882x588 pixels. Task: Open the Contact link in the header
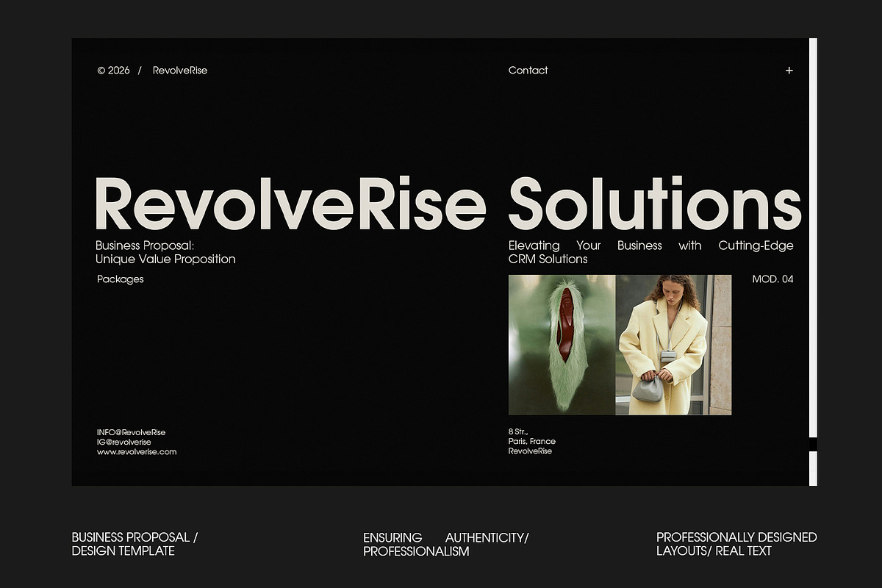point(528,71)
